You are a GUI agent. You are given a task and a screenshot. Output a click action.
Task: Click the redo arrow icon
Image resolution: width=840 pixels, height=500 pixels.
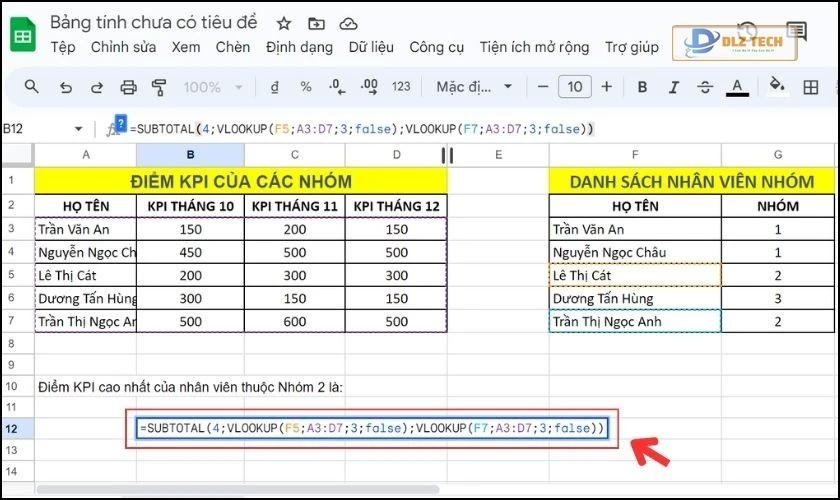(x=96, y=87)
